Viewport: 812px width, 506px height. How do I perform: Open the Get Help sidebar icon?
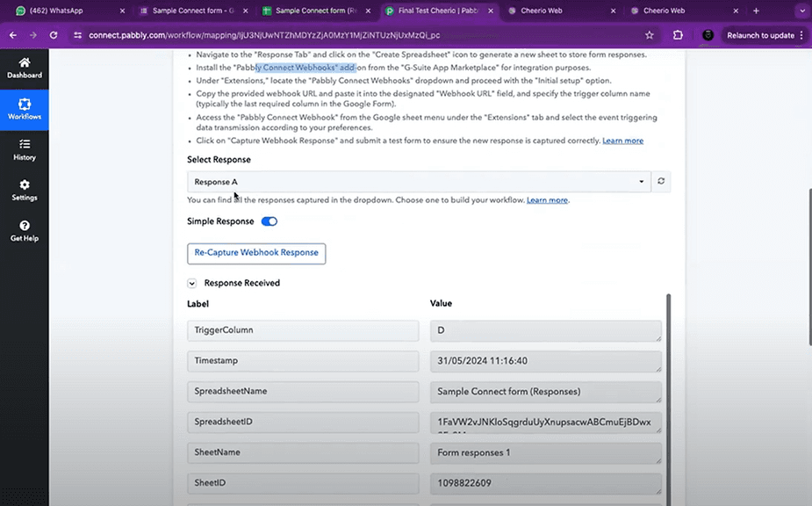[25, 231]
